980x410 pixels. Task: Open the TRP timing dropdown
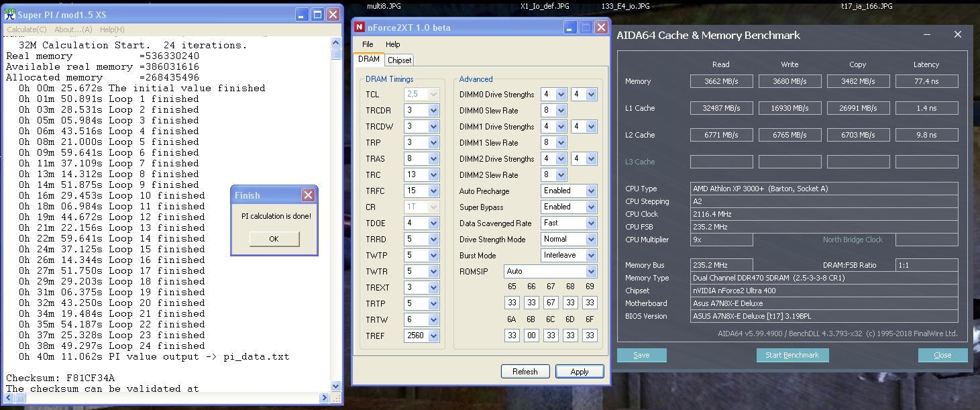coord(433,143)
